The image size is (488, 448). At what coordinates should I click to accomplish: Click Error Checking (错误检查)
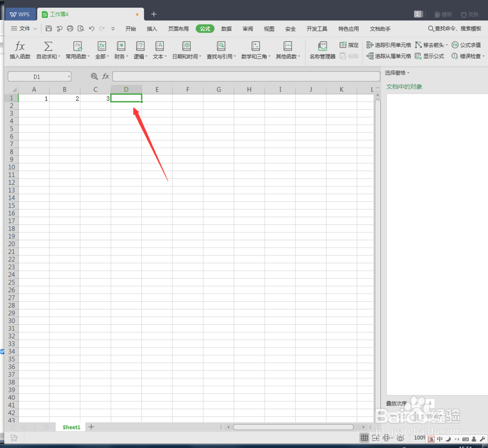pyautogui.click(x=468, y=56)
